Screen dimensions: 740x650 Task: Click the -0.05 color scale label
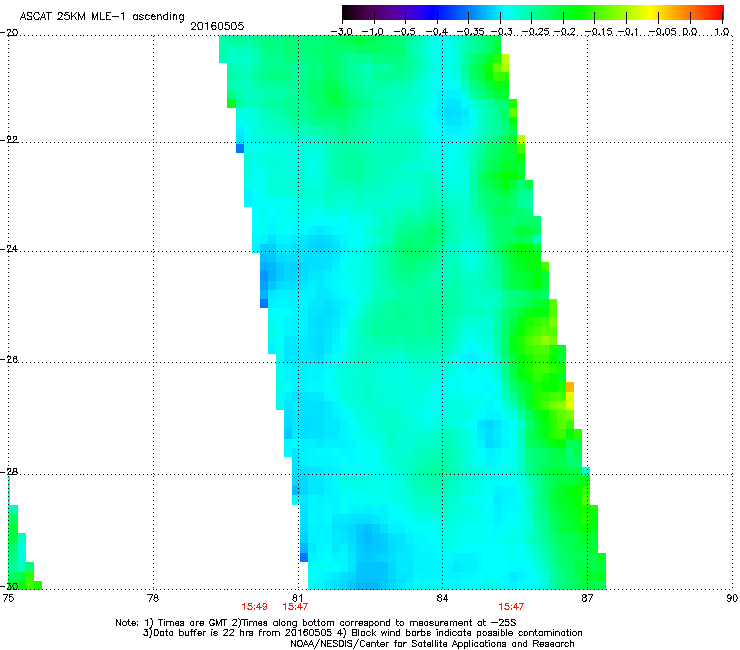click(x=663, y=32)
